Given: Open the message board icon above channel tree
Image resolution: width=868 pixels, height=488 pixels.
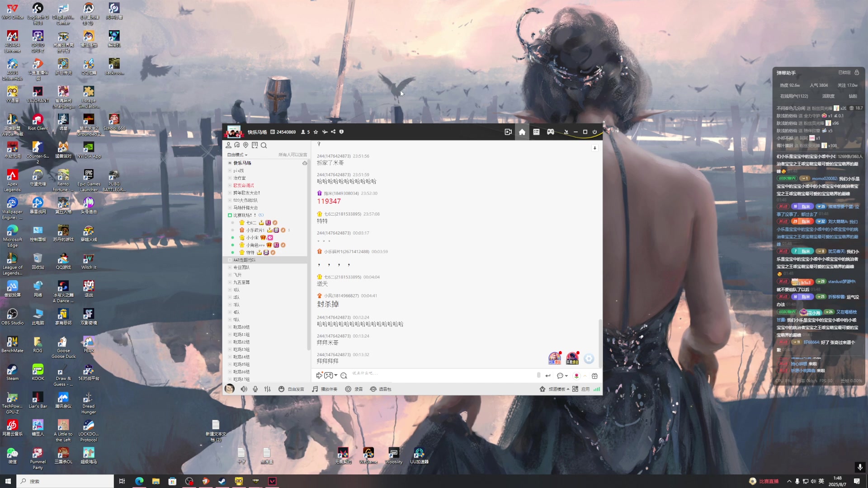Looking at the screenshot, I should tap(255, 145).
